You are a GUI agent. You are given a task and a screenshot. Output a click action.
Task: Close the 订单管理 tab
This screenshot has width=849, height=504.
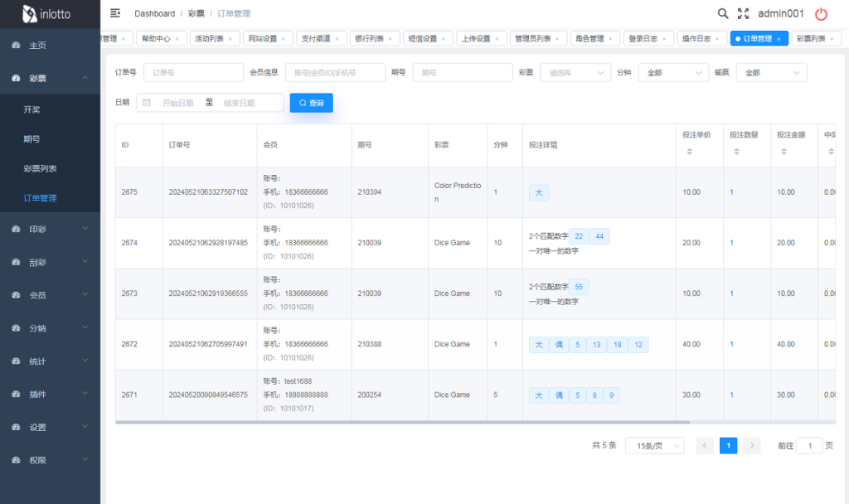click(779, 39)
